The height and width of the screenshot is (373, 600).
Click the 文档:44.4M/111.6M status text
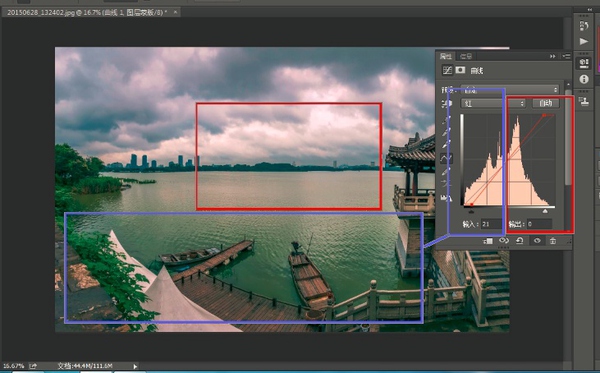(85, 366)
